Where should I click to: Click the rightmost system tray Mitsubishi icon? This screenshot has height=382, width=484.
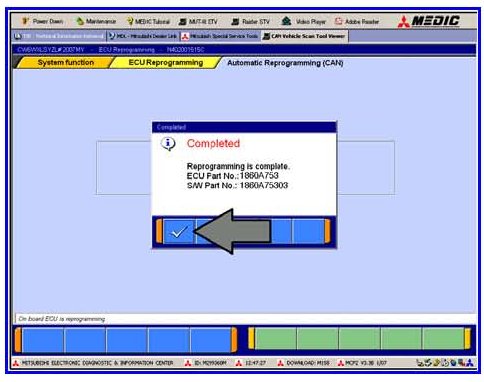tap(470, 363)
